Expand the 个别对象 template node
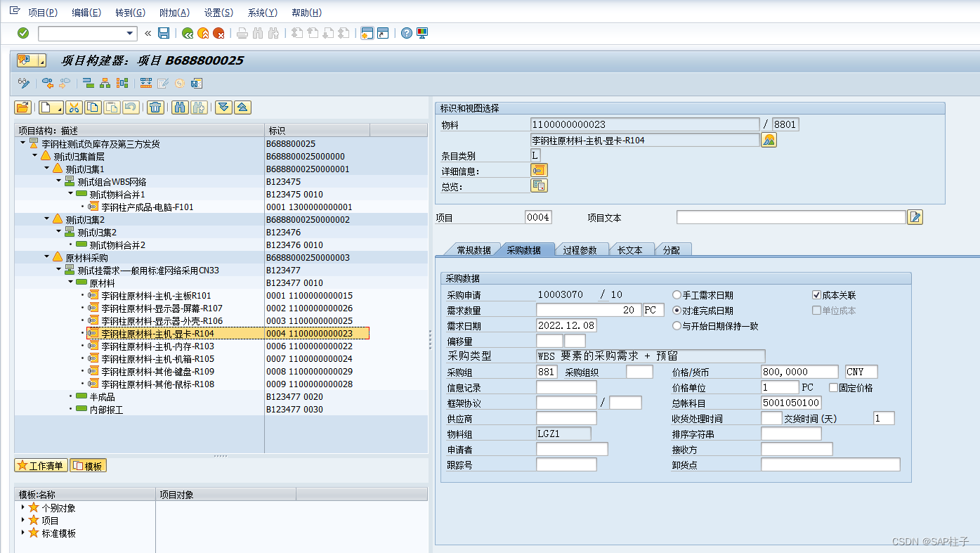The image size is (980, 553). [x=22, y=507]
